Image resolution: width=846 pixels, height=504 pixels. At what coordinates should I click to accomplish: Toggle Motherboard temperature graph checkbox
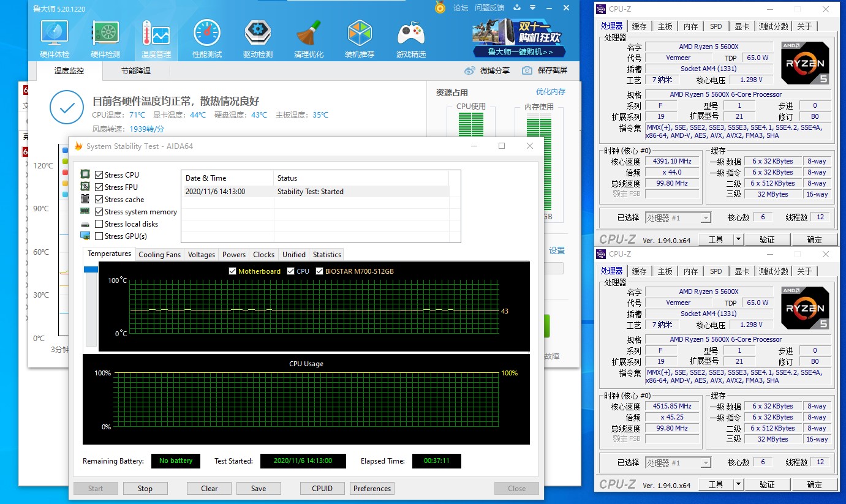232,271
